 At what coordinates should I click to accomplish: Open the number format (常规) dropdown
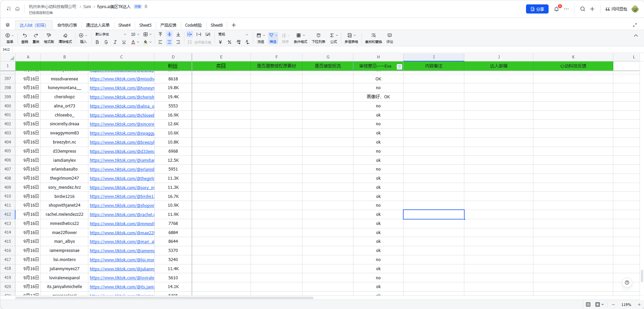click(x=233, y=34)
